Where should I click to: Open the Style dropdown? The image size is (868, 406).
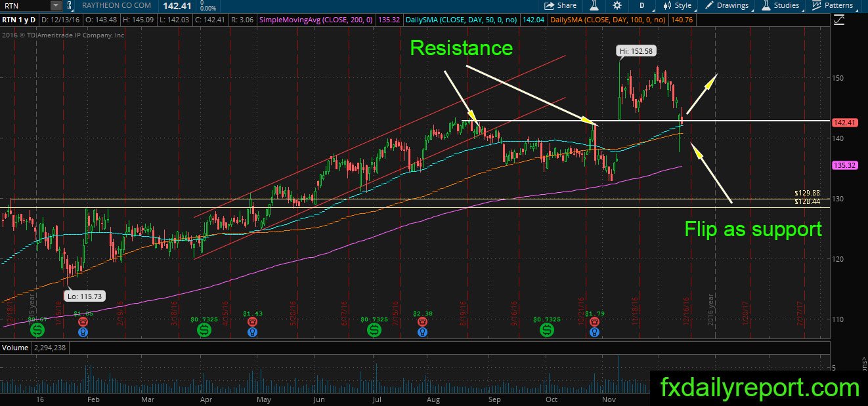pyautogui.click(x=677, y=5)
